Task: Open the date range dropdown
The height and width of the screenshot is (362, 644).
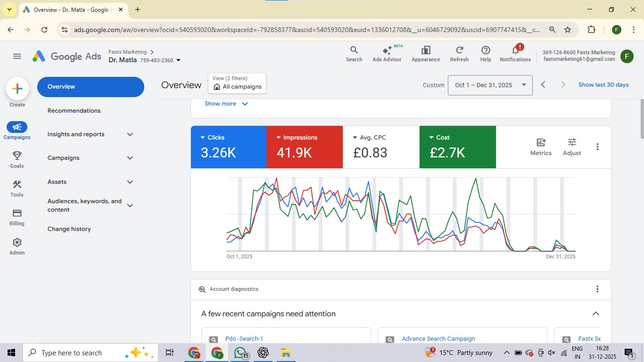Action: 490,85
